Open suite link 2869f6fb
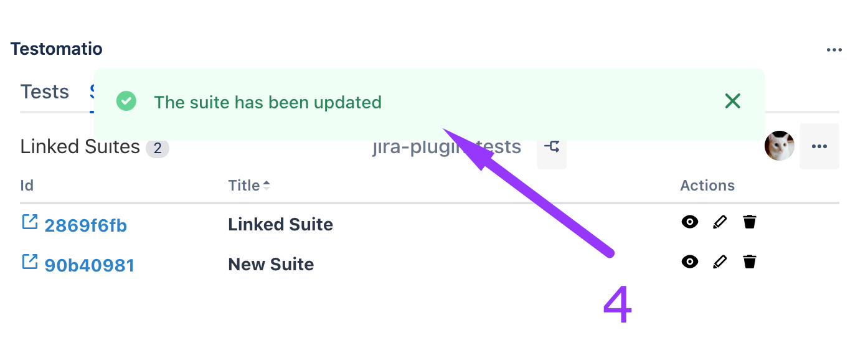This screenshot has width=868, height=340. click(x=85, y=225)
